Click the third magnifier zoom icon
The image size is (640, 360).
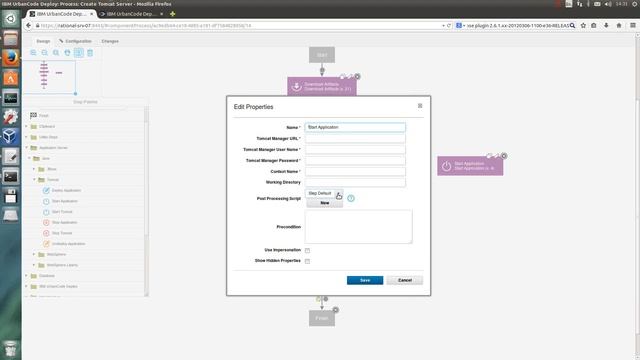point(56,53)
